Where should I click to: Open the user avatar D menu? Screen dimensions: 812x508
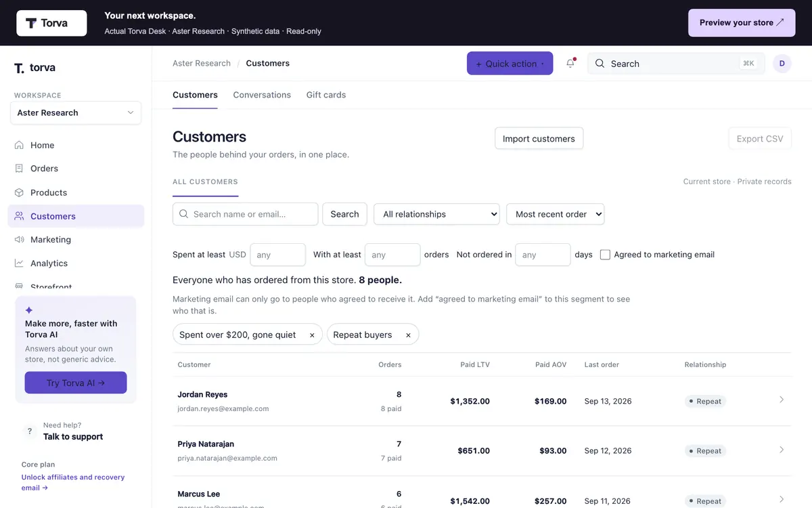[x=782, y=64]
